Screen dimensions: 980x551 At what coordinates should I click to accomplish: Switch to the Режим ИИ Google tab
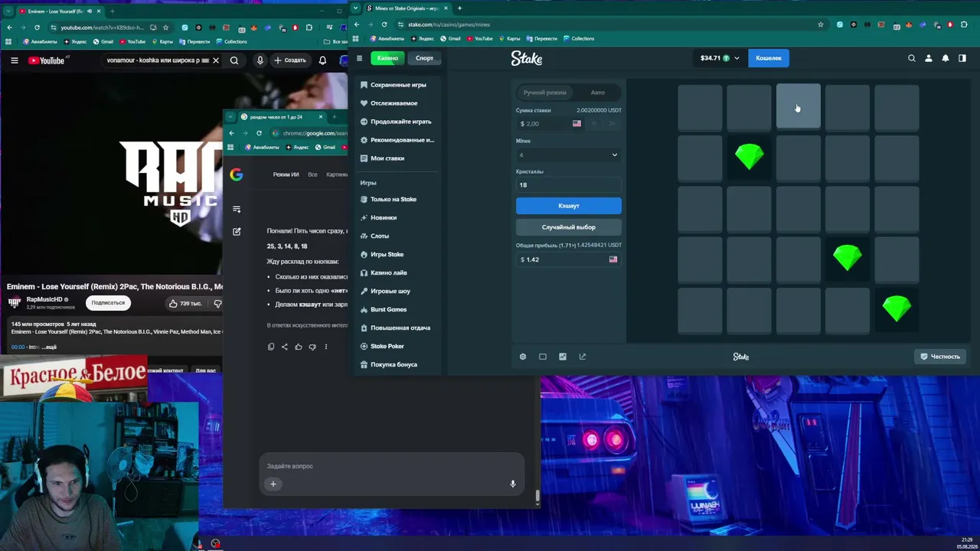tap(286, 174)
